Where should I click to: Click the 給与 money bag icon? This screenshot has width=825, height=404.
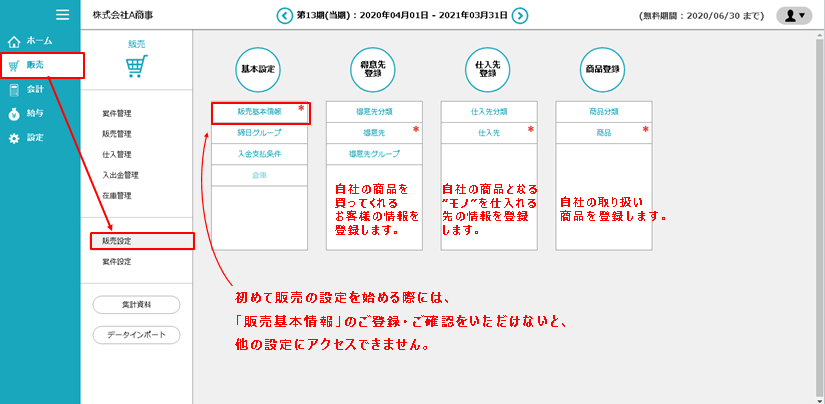click(x=14, y=114)
